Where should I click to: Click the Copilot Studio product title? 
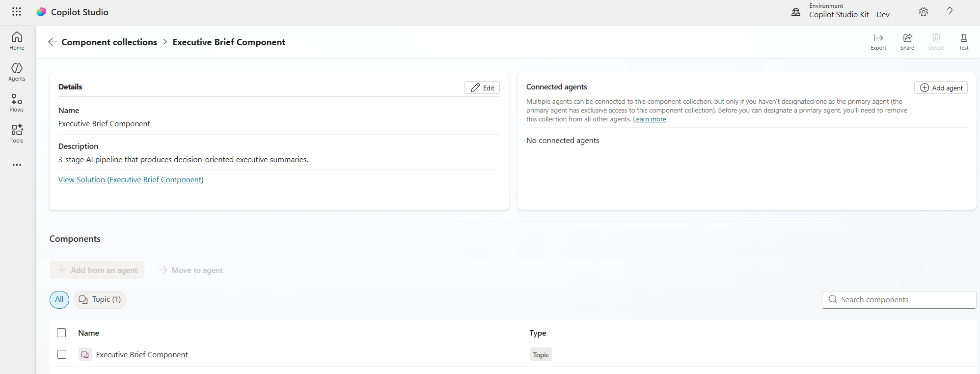tap(80, 12)
